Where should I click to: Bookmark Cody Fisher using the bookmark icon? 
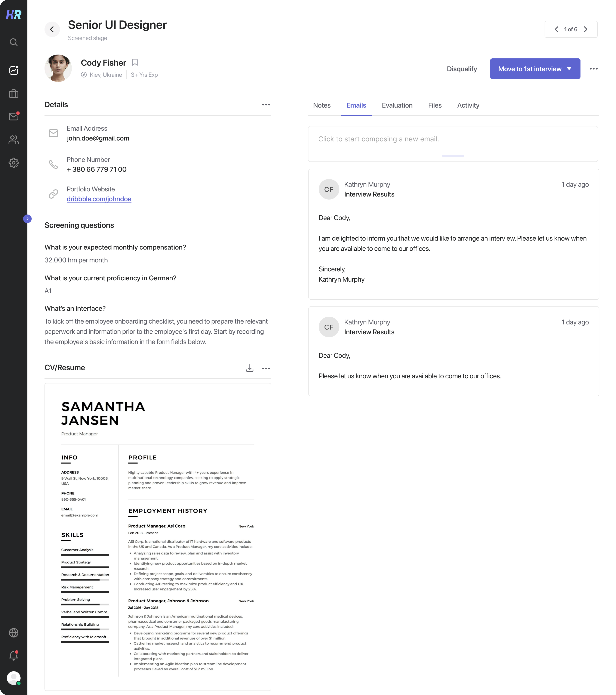(134, 62)
